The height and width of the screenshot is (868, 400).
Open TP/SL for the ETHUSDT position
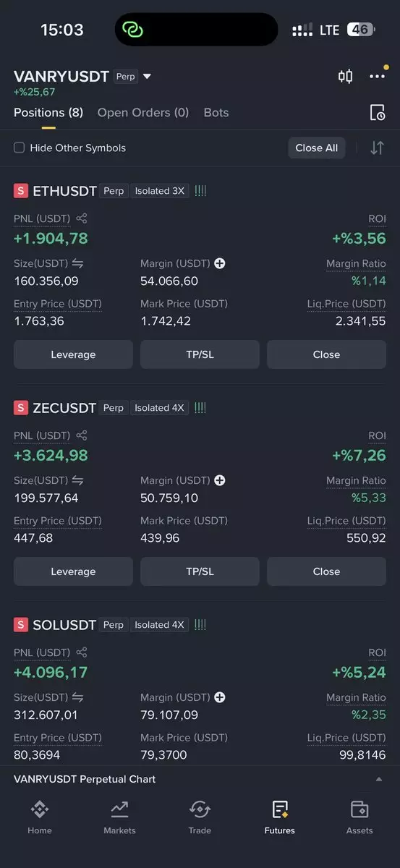[200, 354]
